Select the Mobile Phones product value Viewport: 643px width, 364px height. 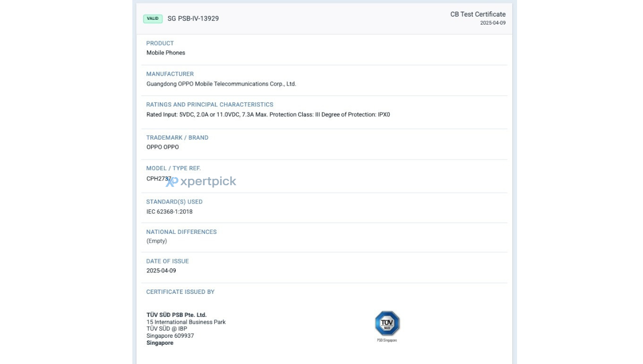pyautogui.click(x=166, y=53)
